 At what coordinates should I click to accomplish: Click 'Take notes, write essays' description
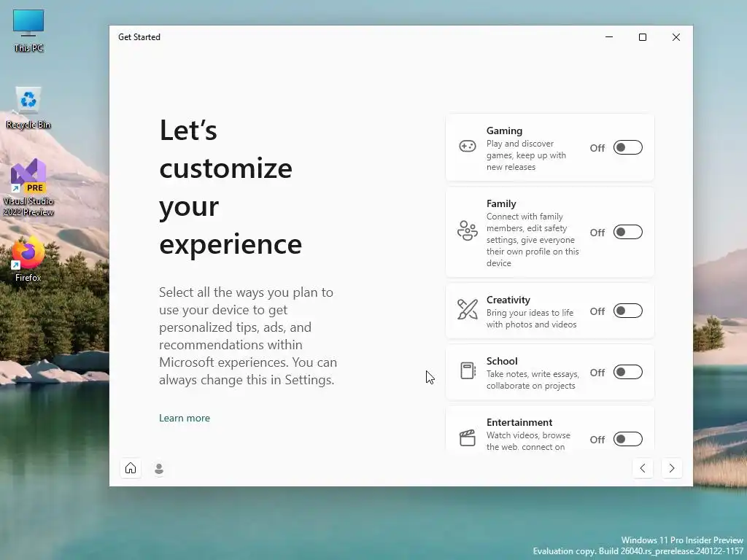click(533, 379)
